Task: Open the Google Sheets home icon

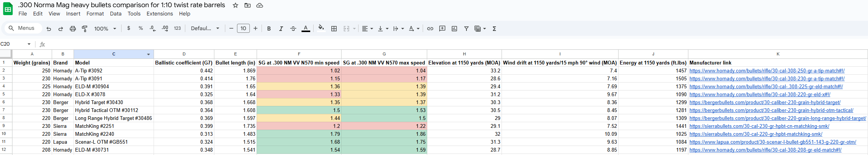Action: [x=8, y=9]
